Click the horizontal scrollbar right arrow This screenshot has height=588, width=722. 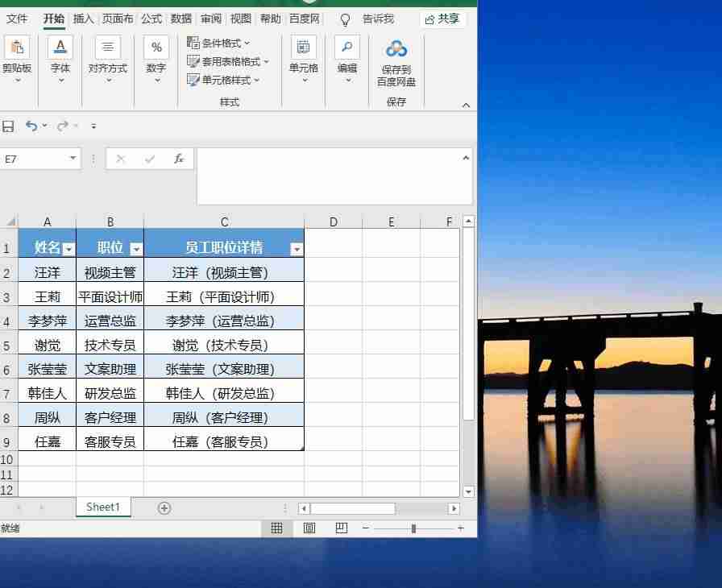(454, 508)
